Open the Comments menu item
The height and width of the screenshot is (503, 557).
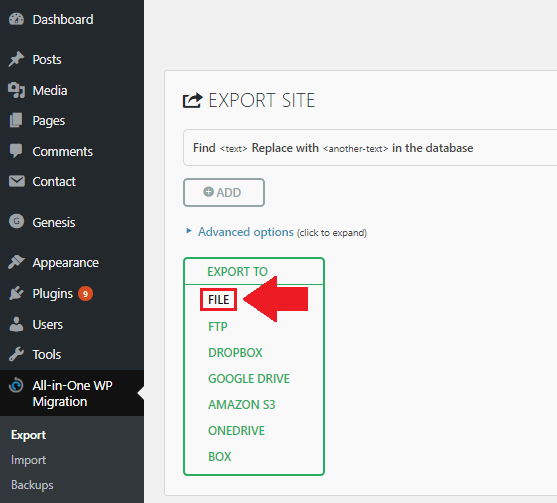tap(63, 152)
